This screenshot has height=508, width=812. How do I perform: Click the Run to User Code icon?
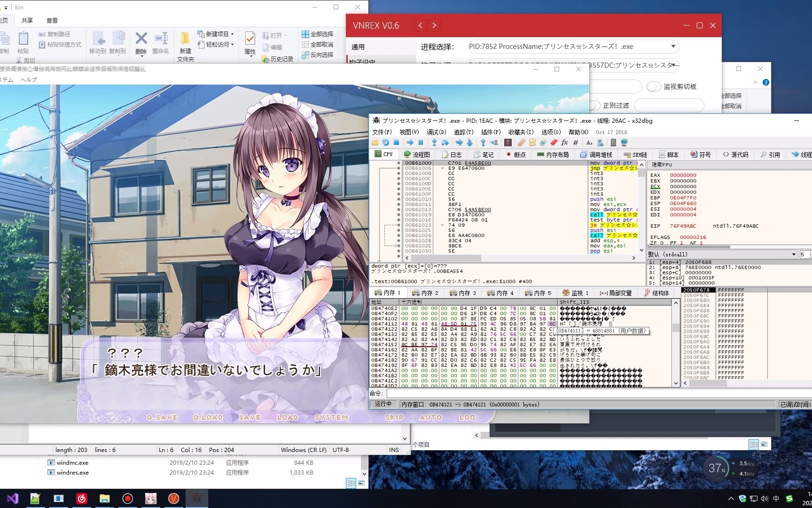[x=494, y=143]
